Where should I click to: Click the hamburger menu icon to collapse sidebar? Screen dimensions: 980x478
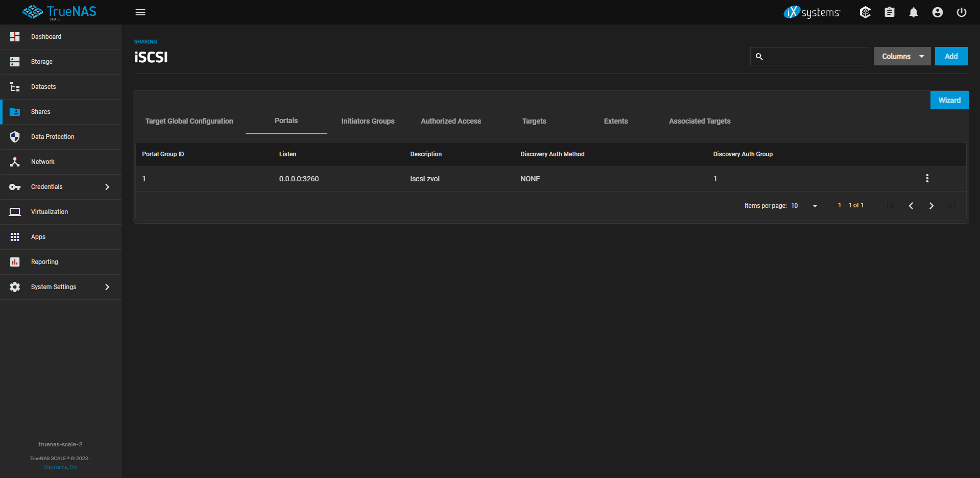point(140,12)
